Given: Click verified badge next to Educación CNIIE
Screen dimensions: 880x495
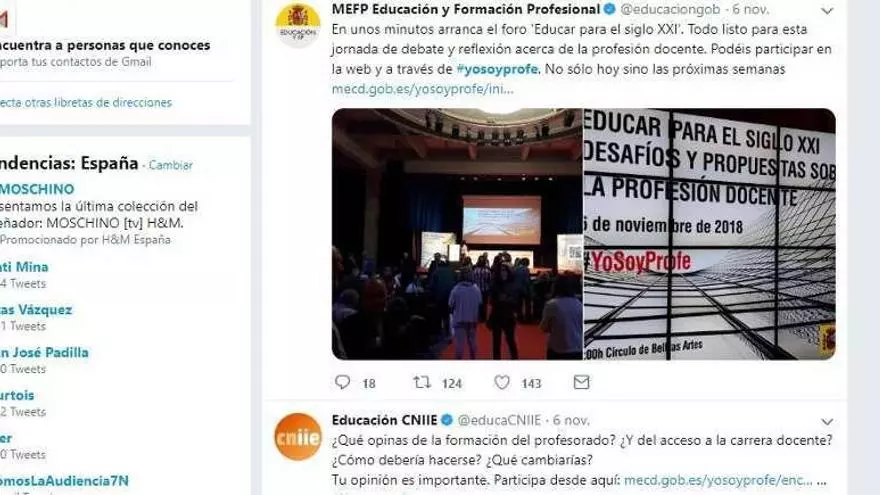Looking at the screenshot, I should (x=447, y=420).
